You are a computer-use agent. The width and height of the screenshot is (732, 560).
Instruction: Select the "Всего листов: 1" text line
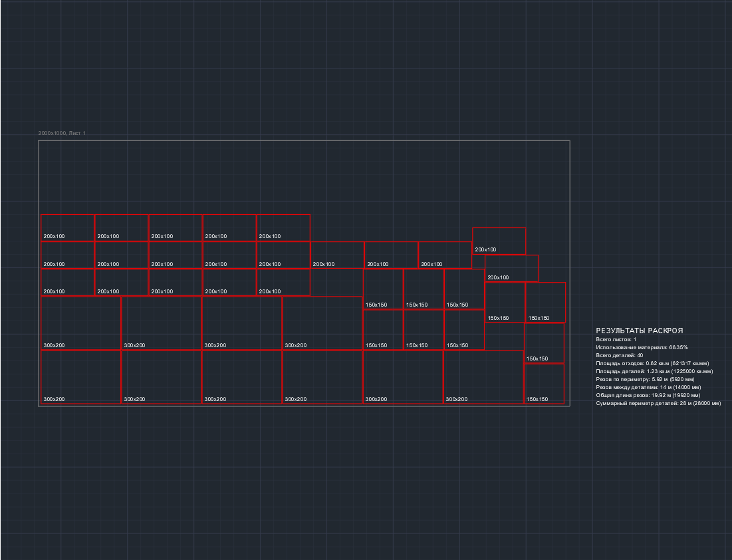click(x=616, y=340)
